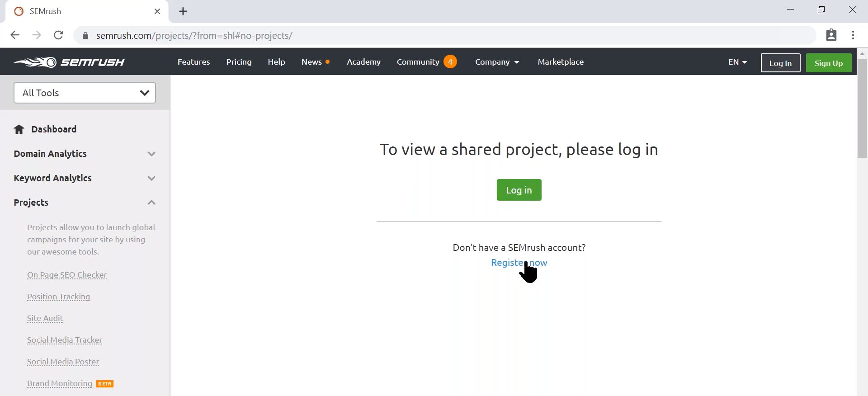Click the Log In button in the header
Screen dimensions: 868x396
coord(781,63)
